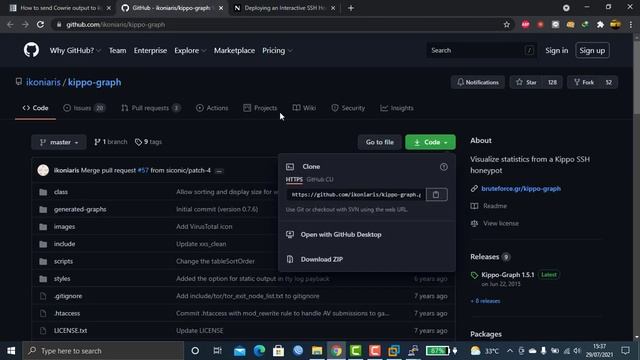Open the Actions tab

pyautogui.click(x=212, y=108)
